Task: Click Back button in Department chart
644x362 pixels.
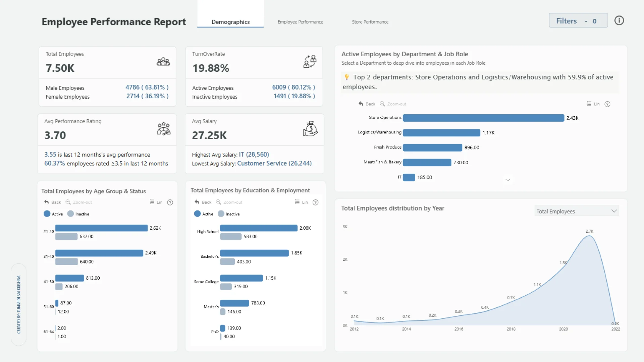Action: point(367,104)
